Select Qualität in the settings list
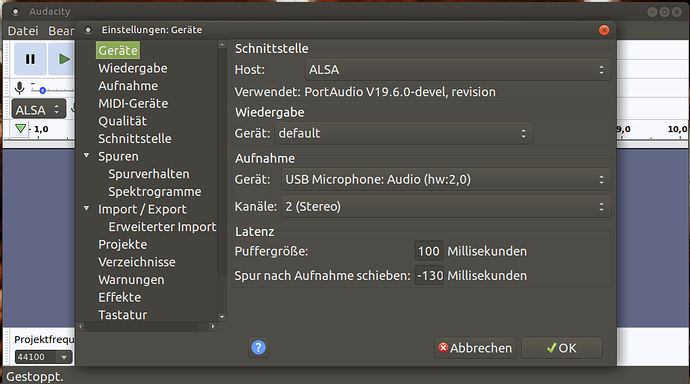This screenshot has height=384, width=690. click(x=122, y=121)
